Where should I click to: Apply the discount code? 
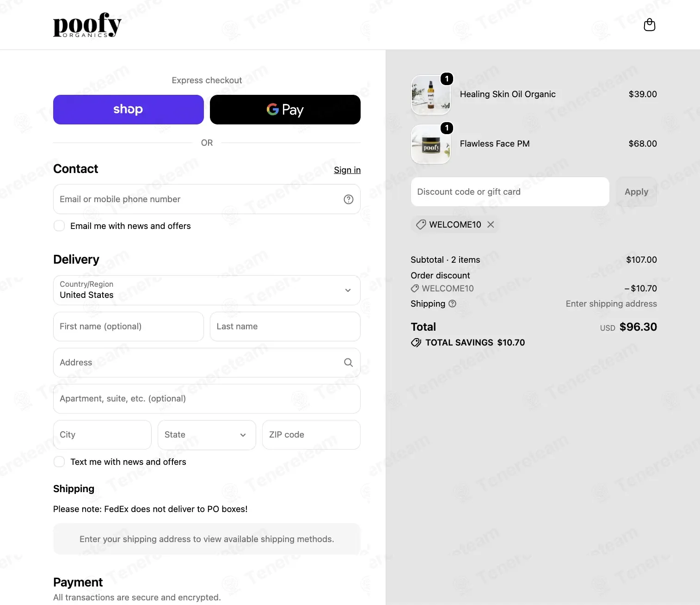pos(636,191)
